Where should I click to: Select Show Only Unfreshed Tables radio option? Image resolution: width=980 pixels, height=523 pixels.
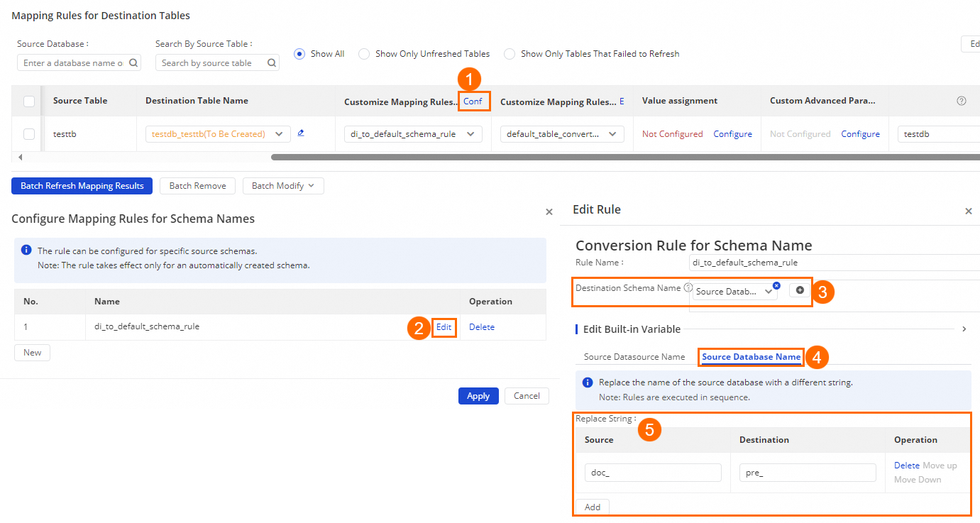(x=364, y=54)
